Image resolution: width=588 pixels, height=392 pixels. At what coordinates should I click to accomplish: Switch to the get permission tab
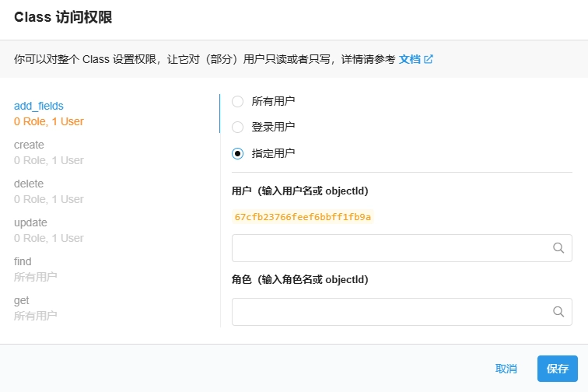click(21, 300)
